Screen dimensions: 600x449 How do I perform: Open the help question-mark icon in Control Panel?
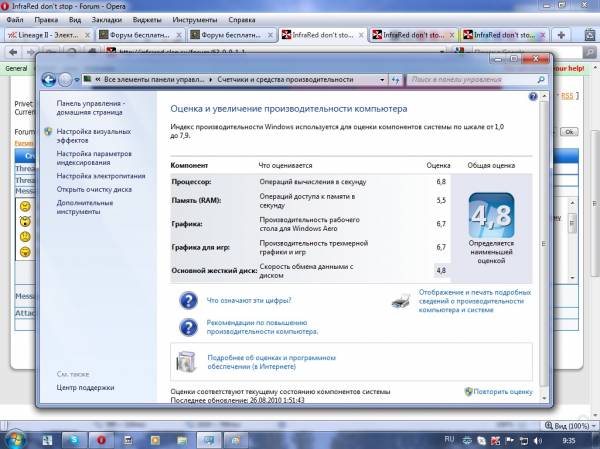coord(533,96)
